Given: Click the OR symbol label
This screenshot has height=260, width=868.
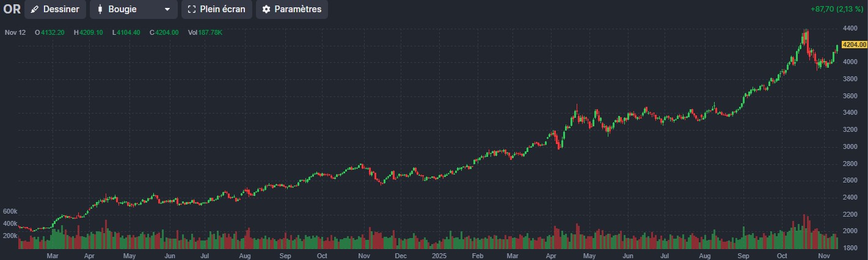Looking at the screenshot, I should 12,10.
